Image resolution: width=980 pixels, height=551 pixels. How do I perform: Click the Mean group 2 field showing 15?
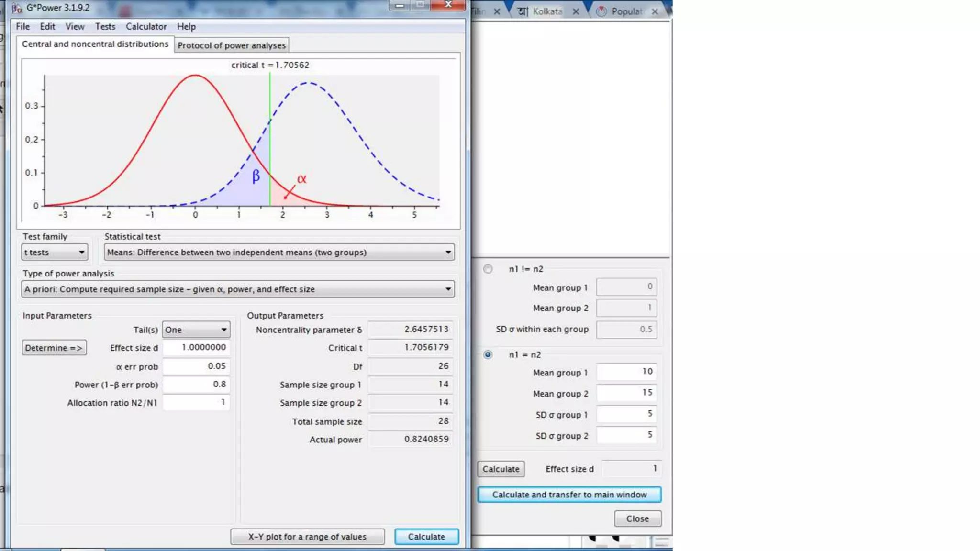(x=626, y=393)
